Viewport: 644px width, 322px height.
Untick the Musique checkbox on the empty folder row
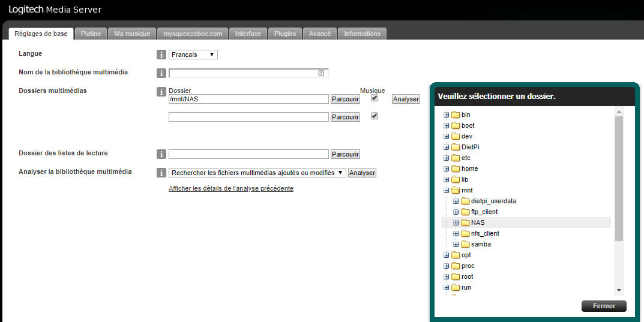point(374,116)
